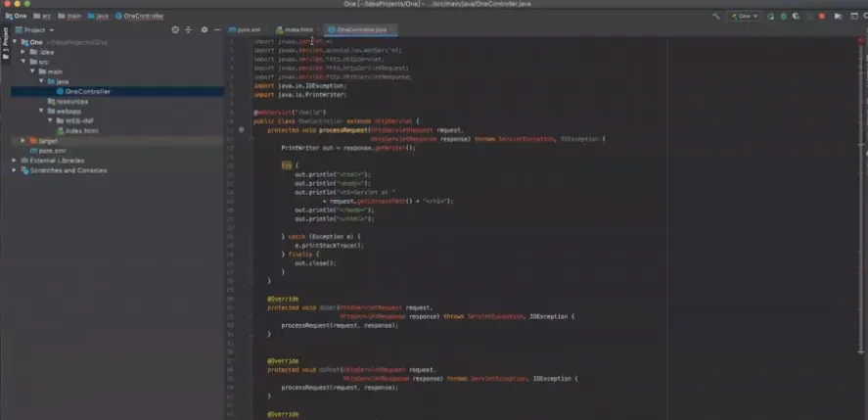Toggle the vertical Project tool window tab
This screenshot has height=420, width=868.
coord(5,44)
